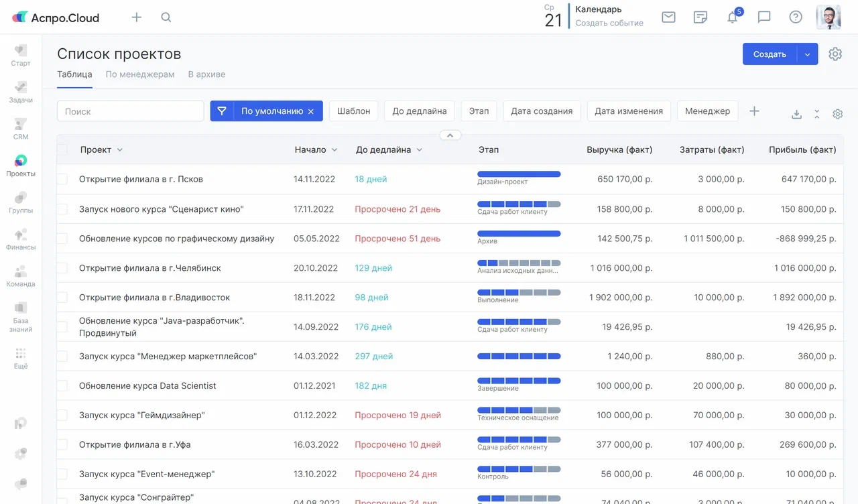The image size is (858, 504).
Task: Open База знаний in the sidebar
Action: [21, 317]
